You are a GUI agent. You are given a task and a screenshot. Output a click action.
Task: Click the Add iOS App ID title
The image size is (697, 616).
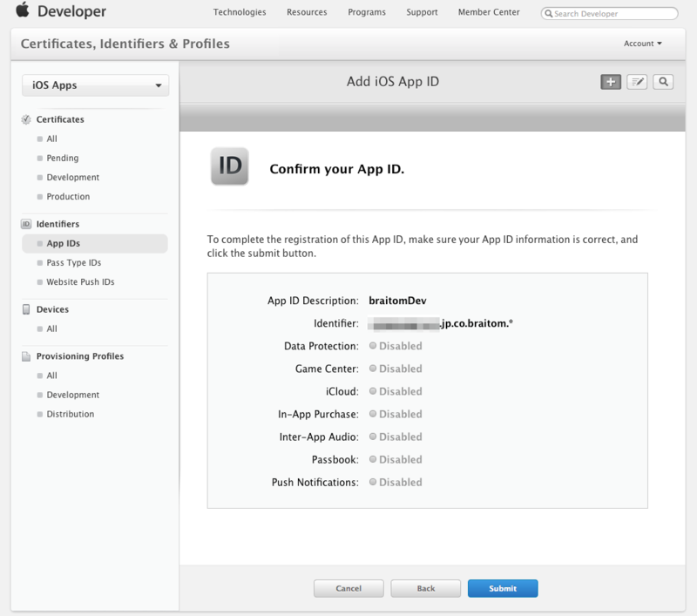(x=393, y=81)
